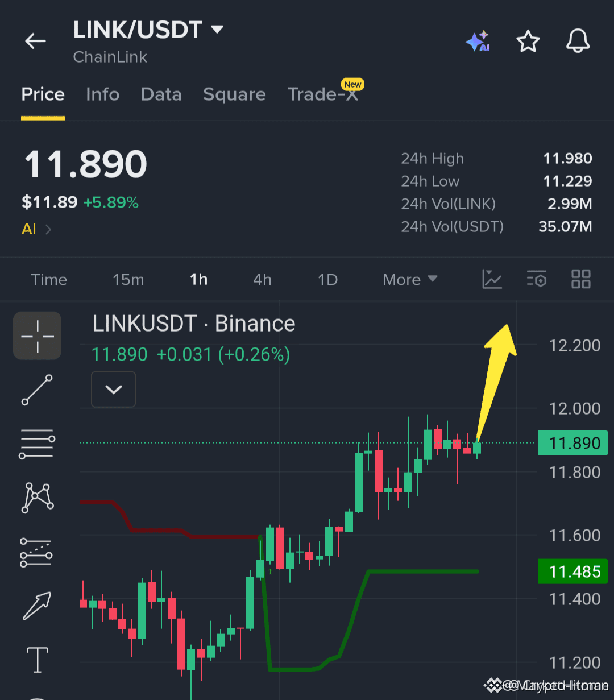This screenshot has width=614, height=700.
Task: Click the 24h Vol(USDT) value 35.07M
Action: (x=565, y=227)
